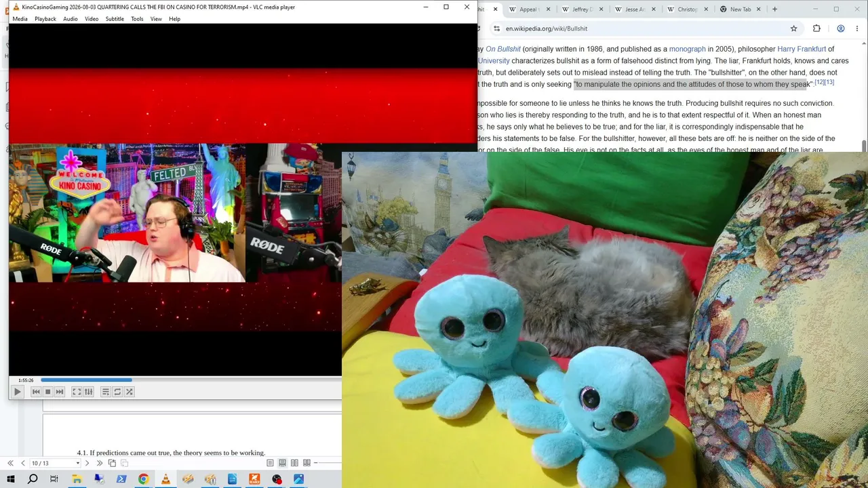868x488 pixels.
Task: Switch to the Jeffrey Wikipedia tab
Action: click(x=582, y=9)
